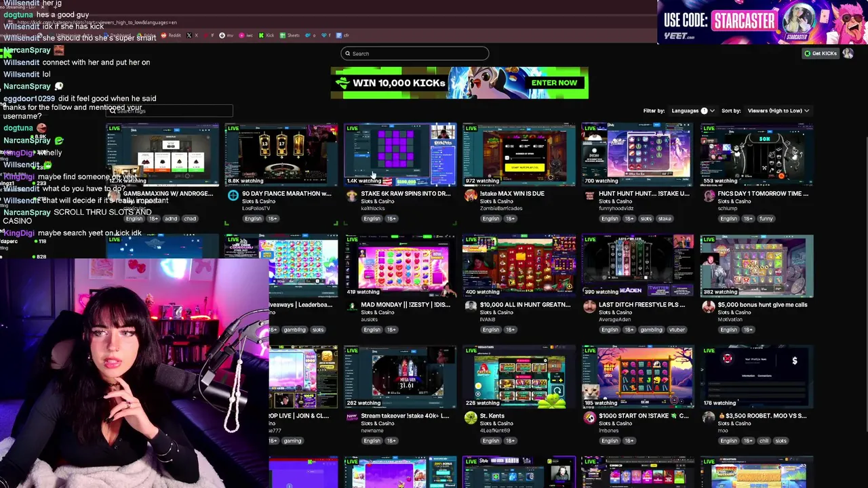This screenshot has width=868, height=488.
Task: Open the STAKE 6K RAW SPINS stream thumbnail
Action: pyautogui.click(x=400, y=155)
